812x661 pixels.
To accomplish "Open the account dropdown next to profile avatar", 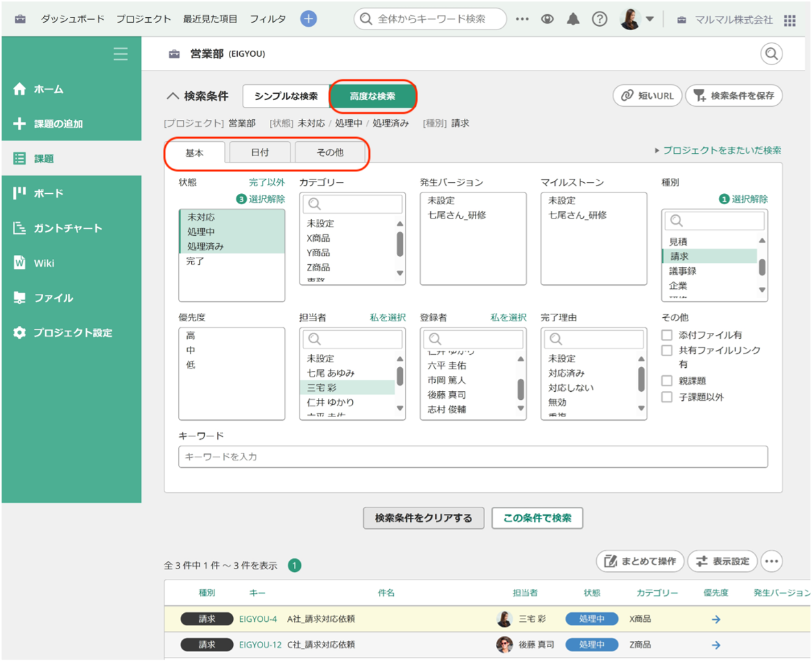I will (x=650, y=18).
